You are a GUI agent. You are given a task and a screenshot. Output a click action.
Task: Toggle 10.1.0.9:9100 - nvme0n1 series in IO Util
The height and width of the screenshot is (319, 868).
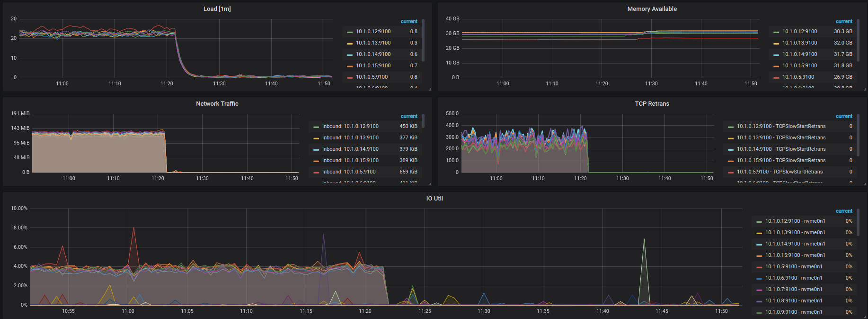(x=794, y=312)
